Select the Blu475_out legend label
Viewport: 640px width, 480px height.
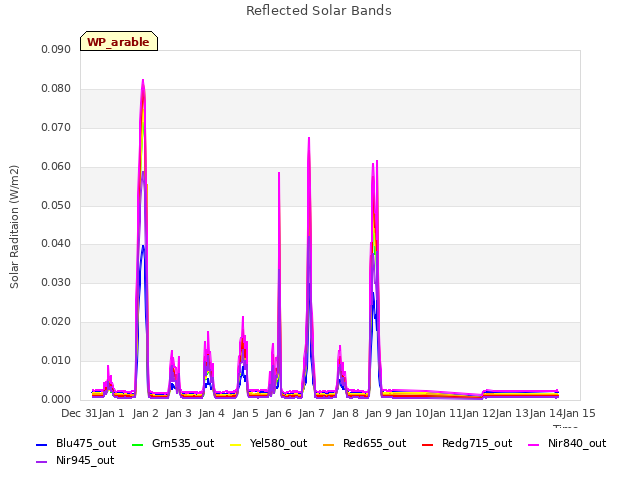point(86,443)
